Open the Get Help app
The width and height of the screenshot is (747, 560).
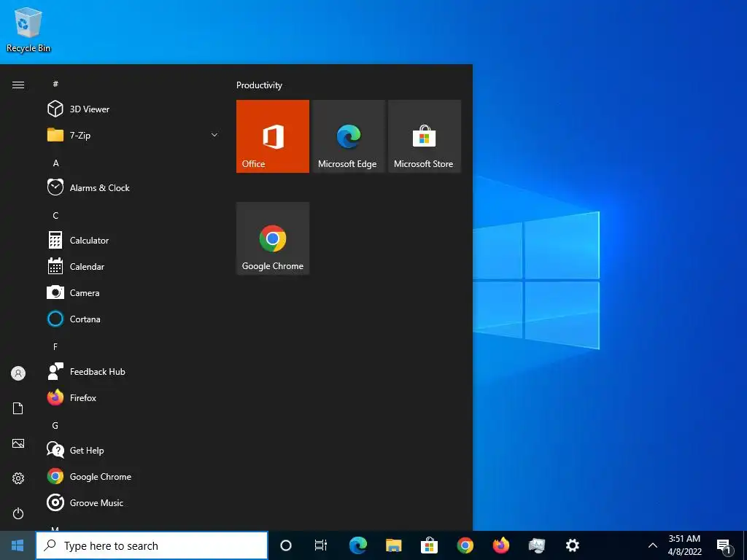click(133, 450)
